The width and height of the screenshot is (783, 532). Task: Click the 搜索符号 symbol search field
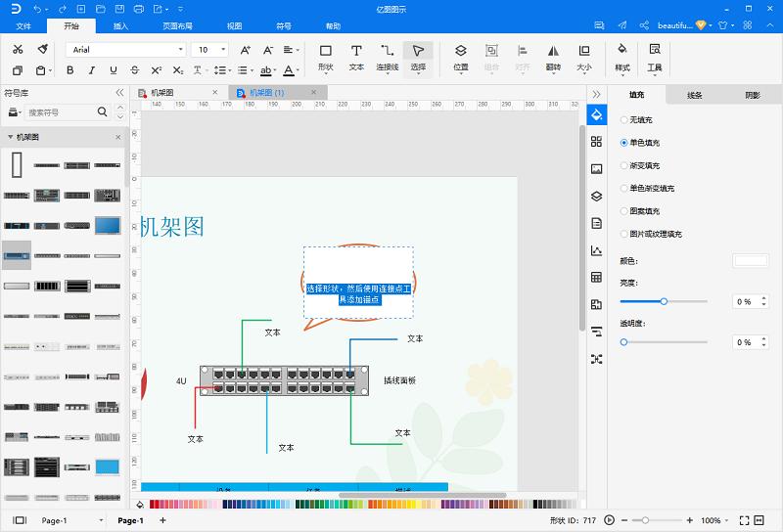[61, 112]
